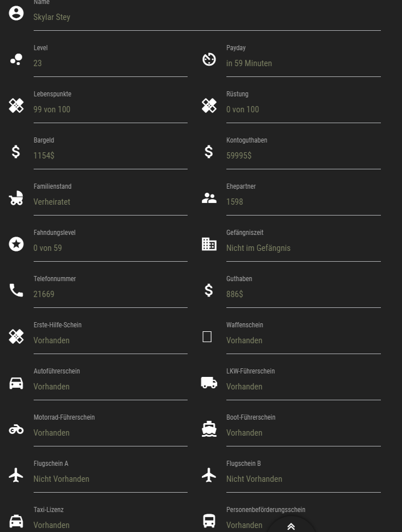Click the truck icon for LKW-Führerschein

coord(209,383)
